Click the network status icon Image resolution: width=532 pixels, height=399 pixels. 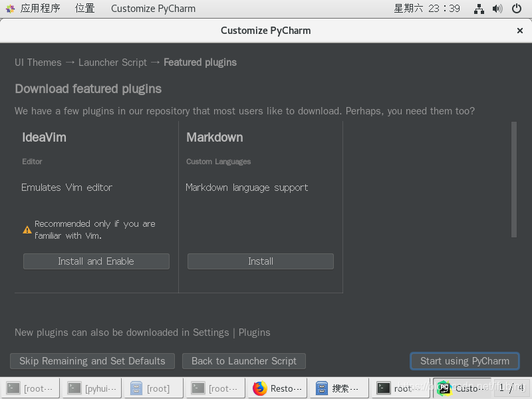(x=479, y=9)
